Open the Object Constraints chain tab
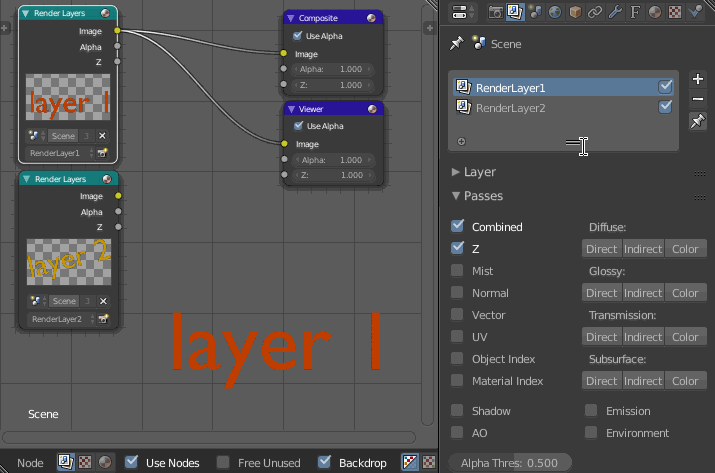Screen dimensions: 715x473 (596, 13)
